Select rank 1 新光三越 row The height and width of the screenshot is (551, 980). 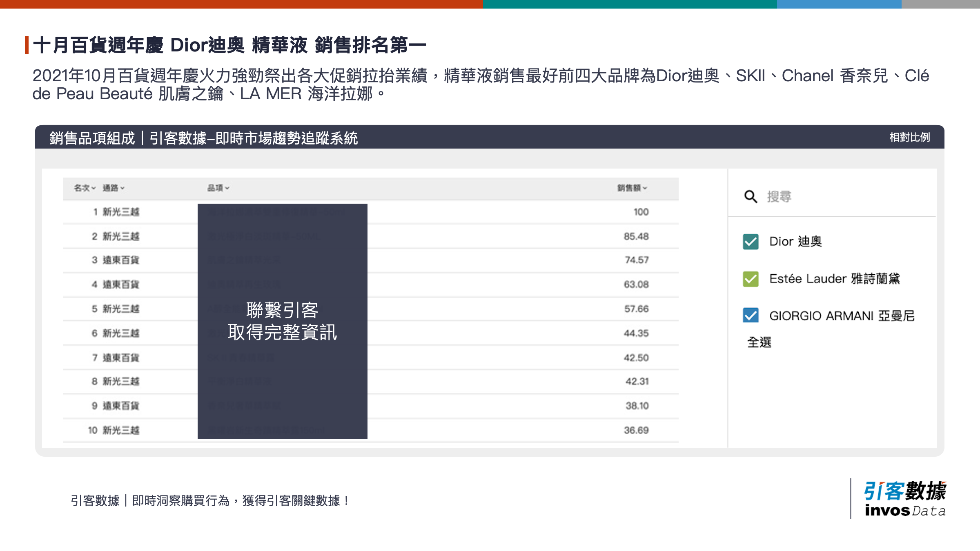point(371,212)
